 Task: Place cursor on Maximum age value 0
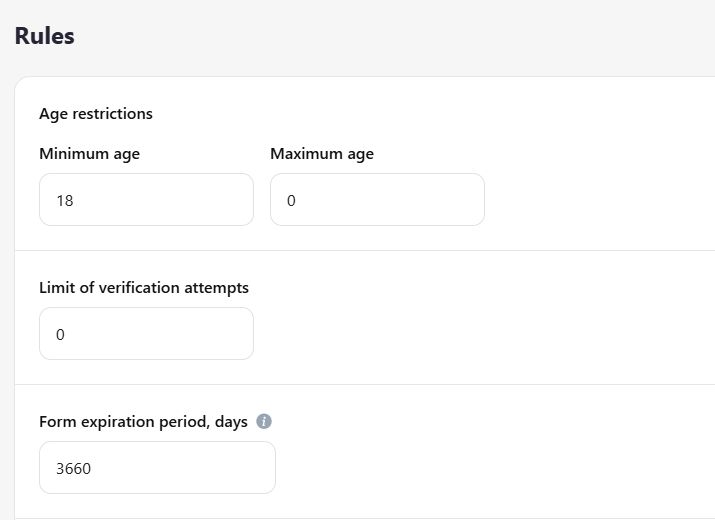pyautogui.click(x=291, y=201)
